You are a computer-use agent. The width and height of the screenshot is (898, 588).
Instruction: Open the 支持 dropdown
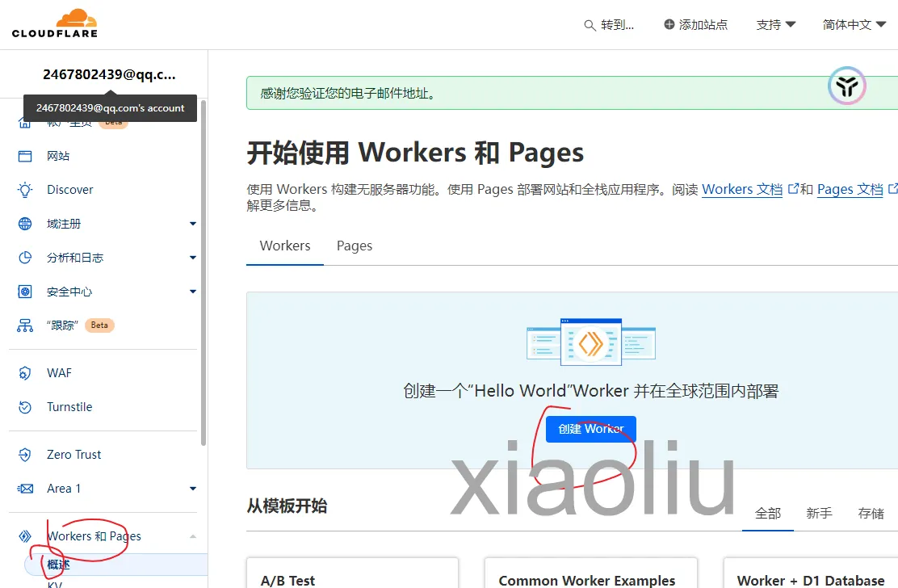(x=776, y=24)
